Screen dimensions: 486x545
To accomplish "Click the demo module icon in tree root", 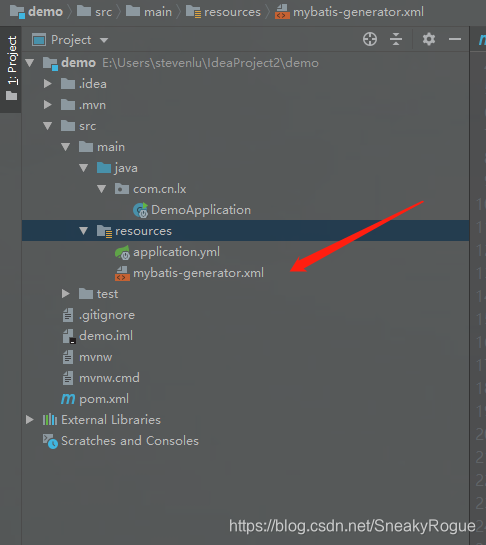I will 50,64.
